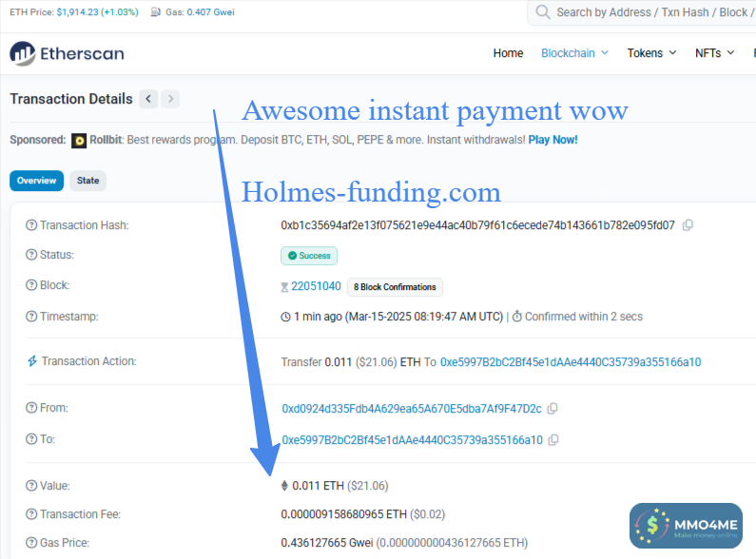Click the Transaction Details heading
Viewport: 756px width, 559px height.
71,99
